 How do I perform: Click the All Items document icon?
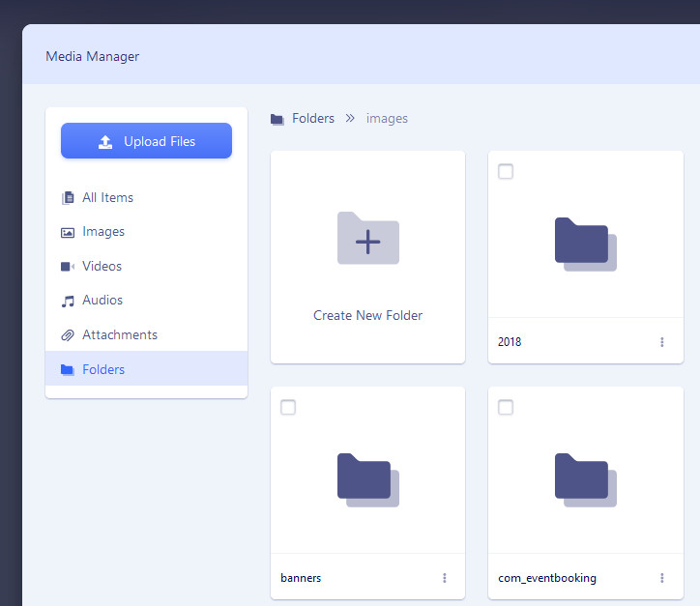tap(68, 198)
